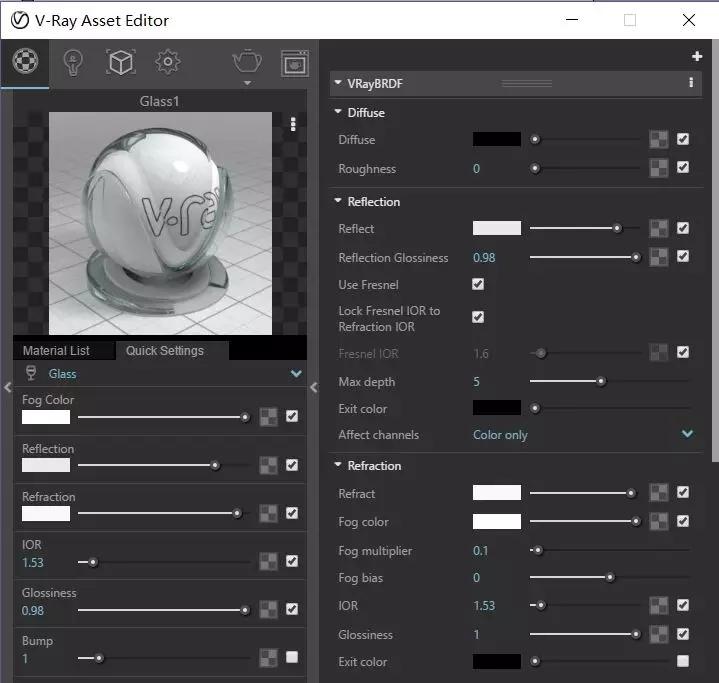Open Affect channels Color only dropdown

click(582, 434)
